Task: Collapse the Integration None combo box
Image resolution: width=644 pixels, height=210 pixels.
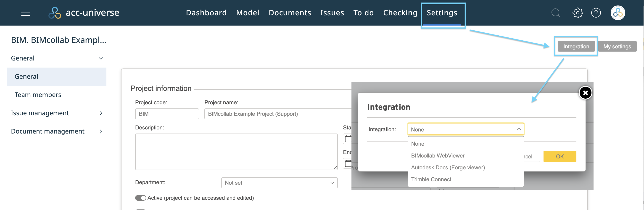Action: [x=465, y=129]
